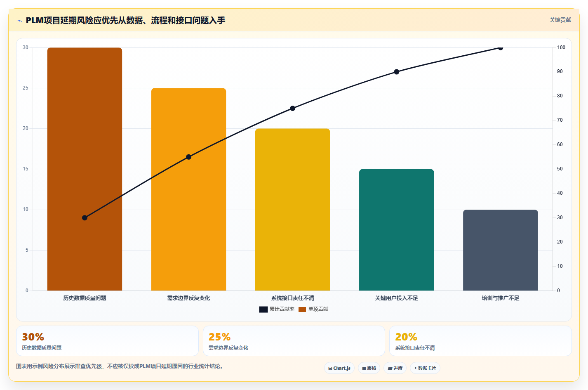Toggle 累计贡献率 dark legend swatch
Image resolution: width=588 pixels, height=390 pixels.
pos(263,310)
